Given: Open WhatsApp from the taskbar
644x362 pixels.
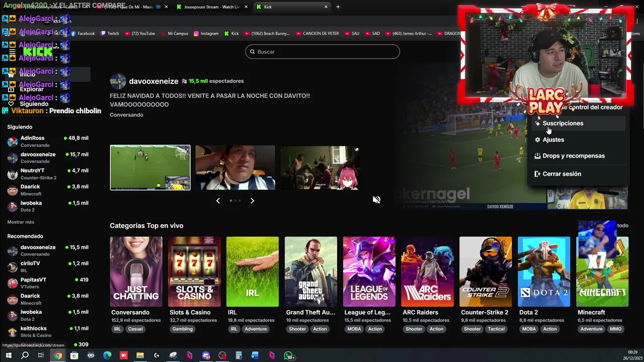Looking at the screenshot, I should (x=289, y=356).
